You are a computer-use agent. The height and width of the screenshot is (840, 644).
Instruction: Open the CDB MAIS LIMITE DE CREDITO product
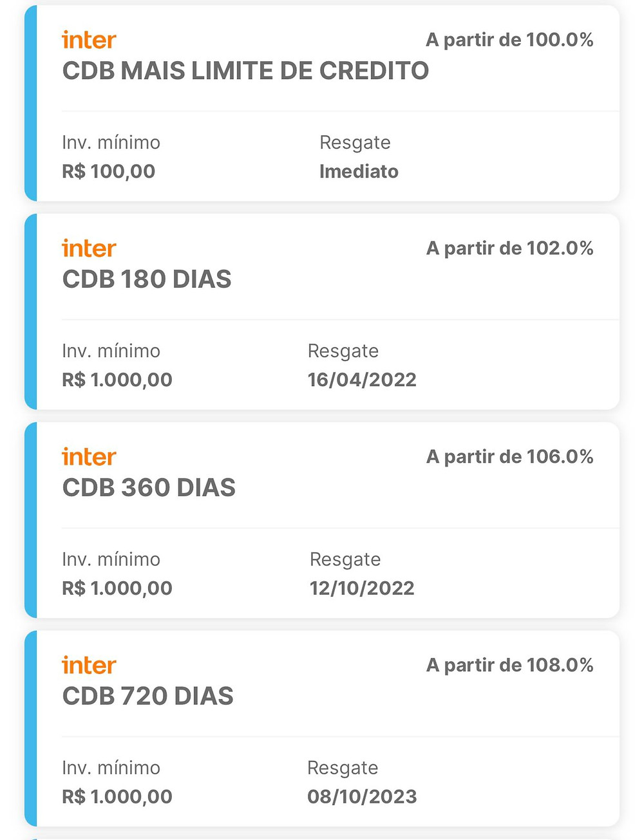245,71
